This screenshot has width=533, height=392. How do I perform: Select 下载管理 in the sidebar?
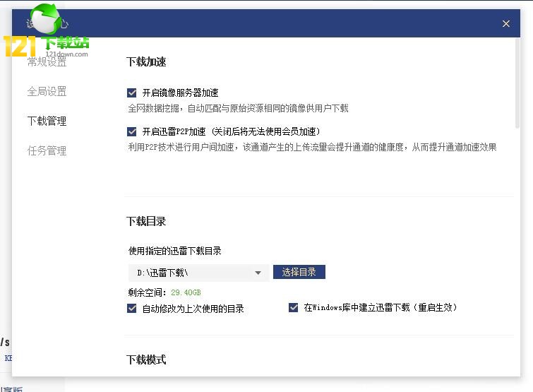pyautogui.click(x=47, y=121)
